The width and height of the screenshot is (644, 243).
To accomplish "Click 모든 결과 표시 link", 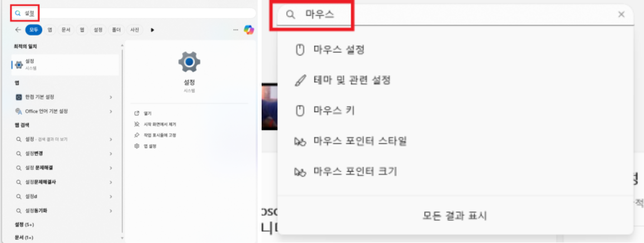I will 455,216.
